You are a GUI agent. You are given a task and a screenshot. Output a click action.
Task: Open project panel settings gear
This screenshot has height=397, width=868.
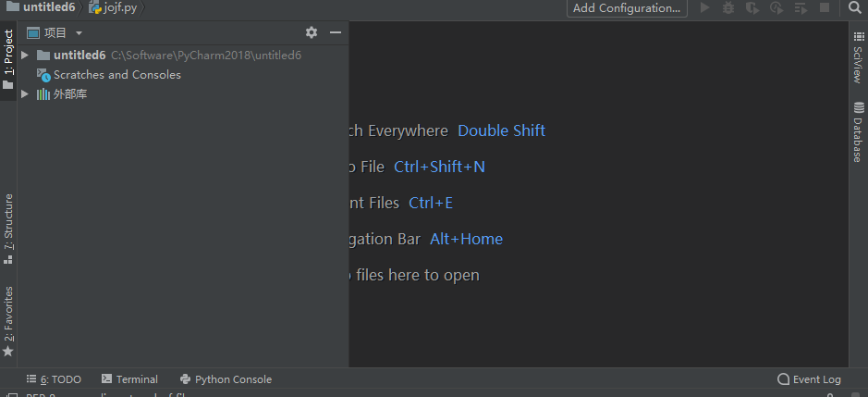[312, 32]
